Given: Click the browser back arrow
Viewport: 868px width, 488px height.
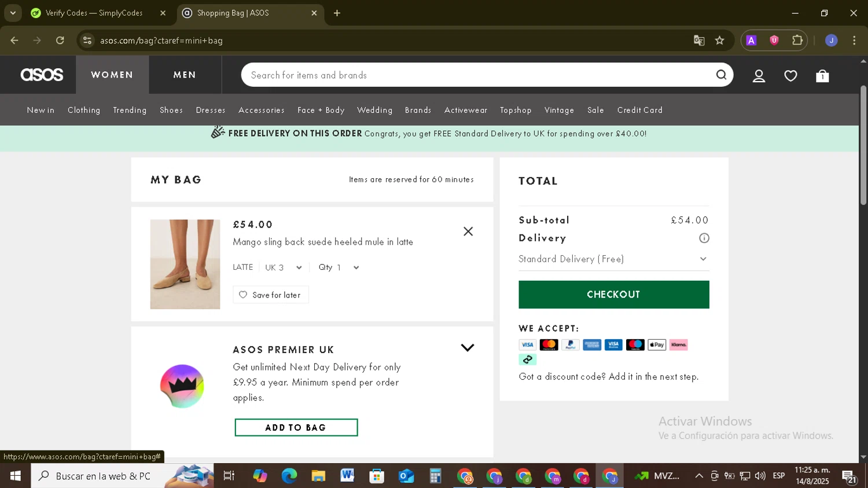Looking at the screenshot, I should point(14,41).
